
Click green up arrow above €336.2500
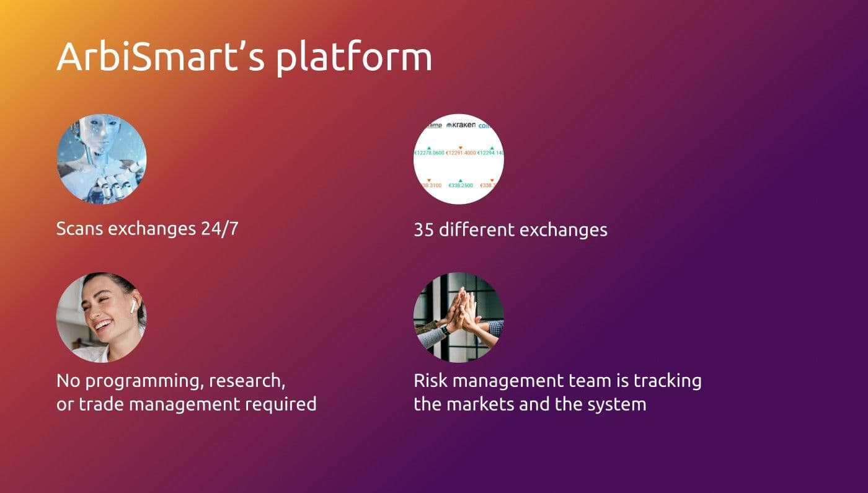pyautogui.click(x=460, y=180)
